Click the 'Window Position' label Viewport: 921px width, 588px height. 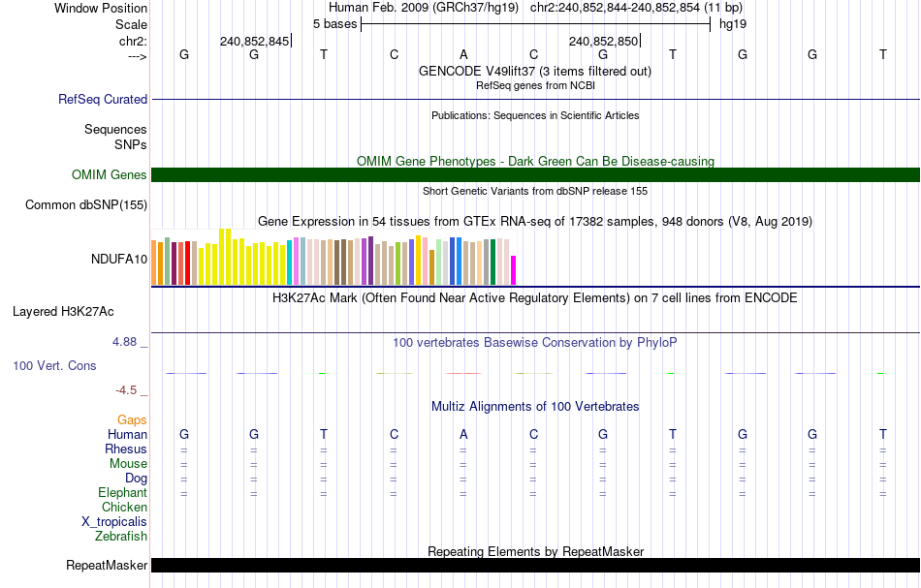[101, 8]
